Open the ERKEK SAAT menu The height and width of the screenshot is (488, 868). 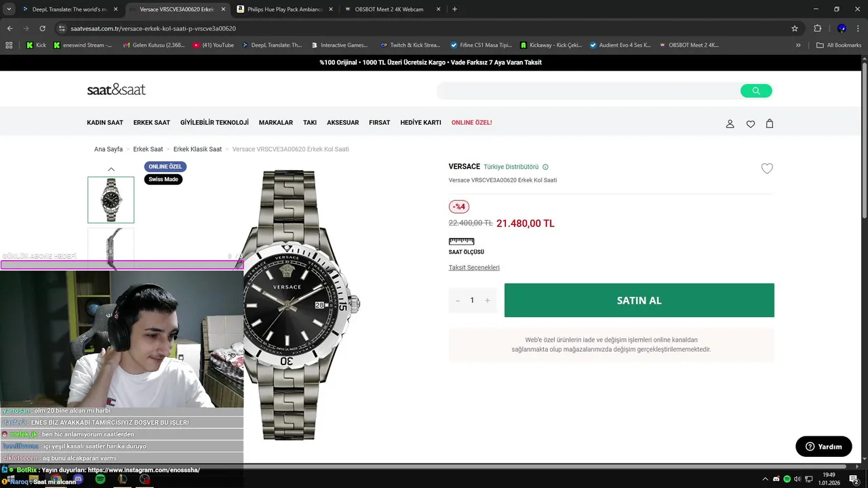pyautogui.click(x=152, y=123)
